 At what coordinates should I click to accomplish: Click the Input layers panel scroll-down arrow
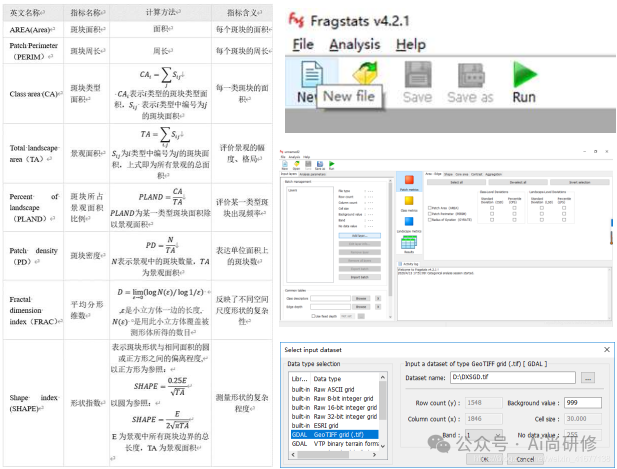pyautogui.click(x=390, y=317)
